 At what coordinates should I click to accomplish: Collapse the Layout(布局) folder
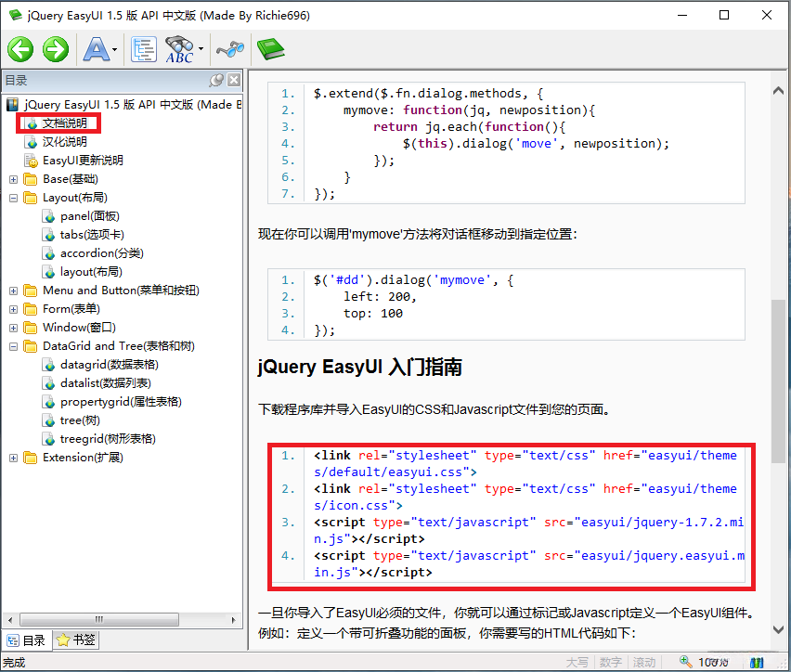click(14, 199)
